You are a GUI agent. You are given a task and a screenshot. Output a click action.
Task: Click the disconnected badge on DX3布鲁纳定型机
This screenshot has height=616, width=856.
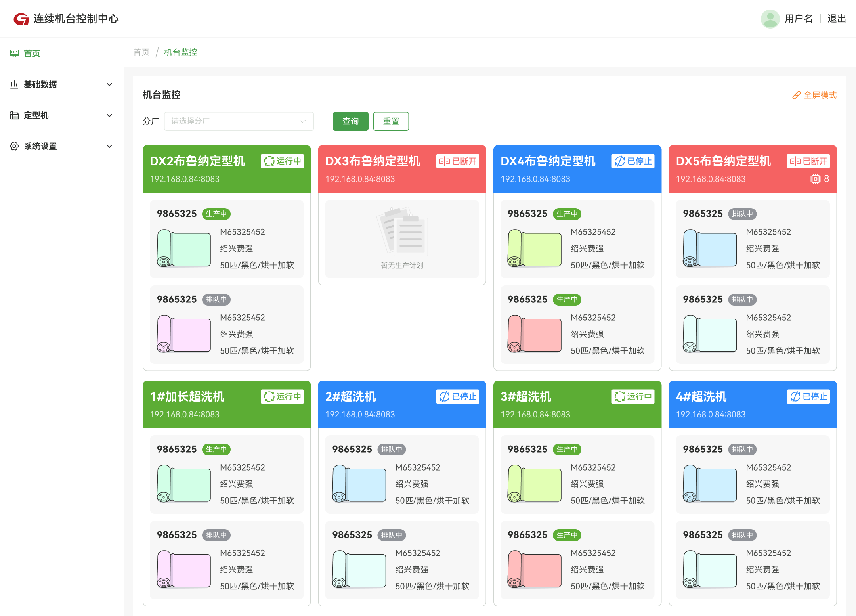click(458, 161)
